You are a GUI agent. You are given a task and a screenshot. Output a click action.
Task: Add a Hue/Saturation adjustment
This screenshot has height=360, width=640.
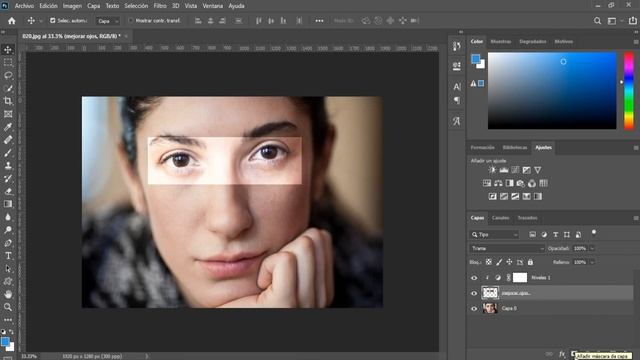[487, 183]
